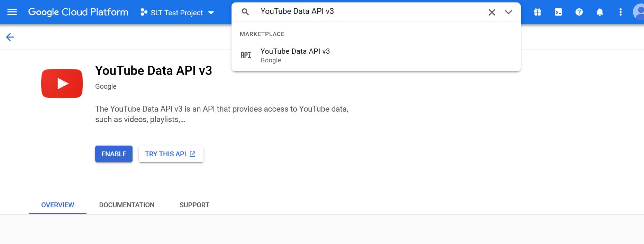Click the TRY THIS API button
The width and height of the screenshot is (644, 244).
[171, 154]
